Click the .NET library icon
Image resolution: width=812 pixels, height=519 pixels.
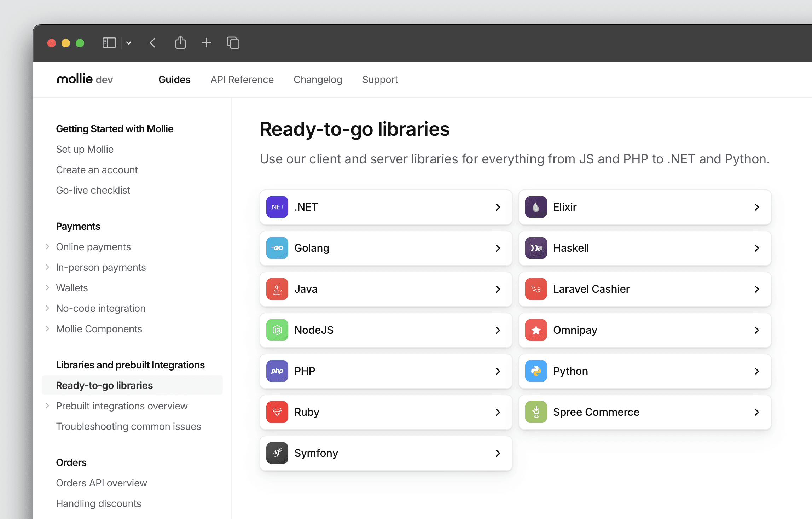[277, 207]
